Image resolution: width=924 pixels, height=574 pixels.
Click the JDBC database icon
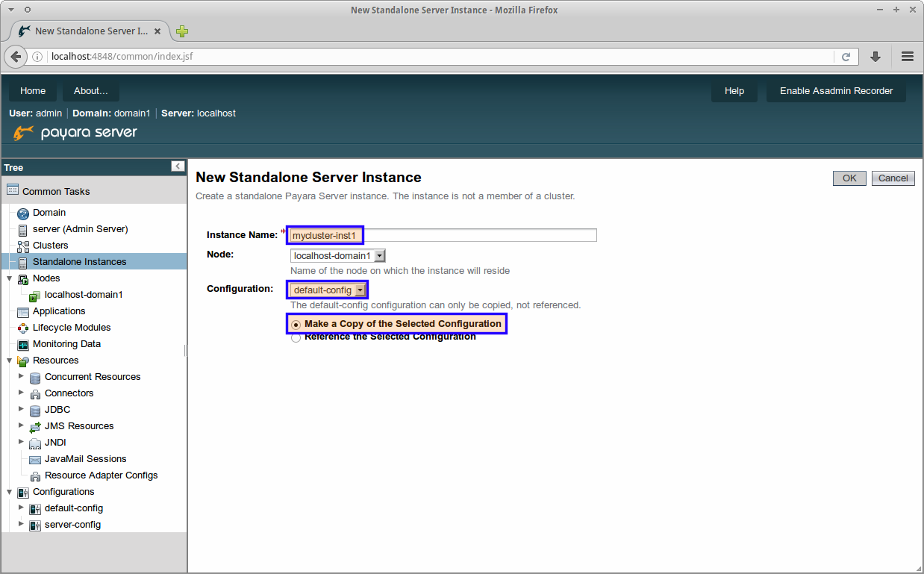pos(35,411)
